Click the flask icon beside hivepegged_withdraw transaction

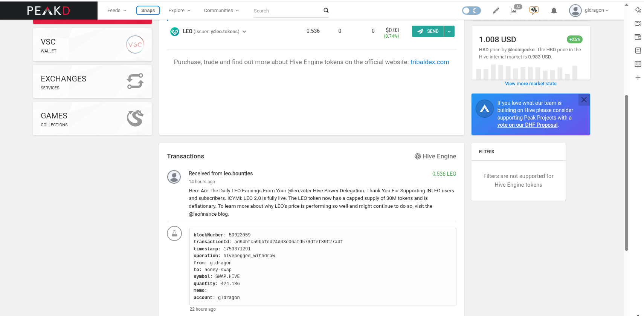tap(174, 233)
